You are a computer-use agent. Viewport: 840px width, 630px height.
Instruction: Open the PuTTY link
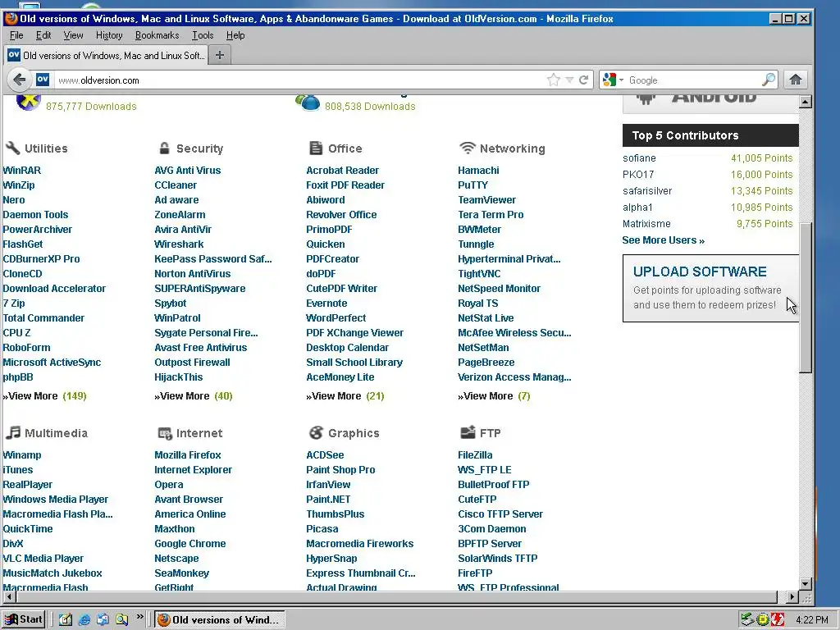(x=473, y=185)
